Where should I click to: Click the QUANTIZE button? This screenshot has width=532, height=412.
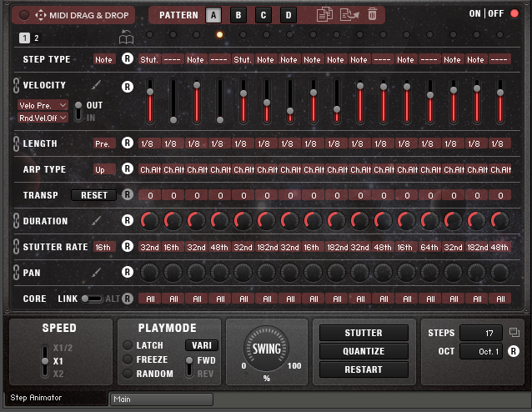pos(364,351)
